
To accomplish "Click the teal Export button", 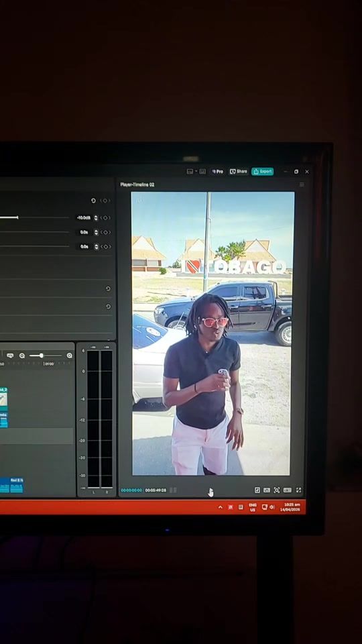I will tap(262, 171).
